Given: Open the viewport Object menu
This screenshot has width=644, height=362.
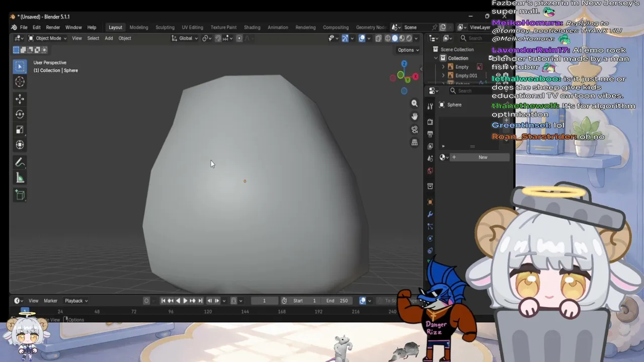Looking at the screenshot, I should [x=125, y=38].
